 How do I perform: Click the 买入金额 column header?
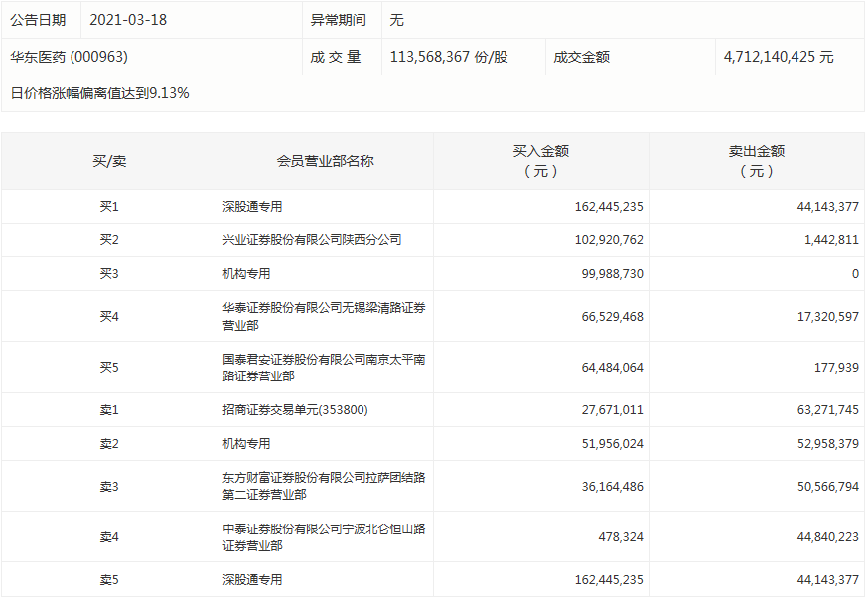[541, 161]
